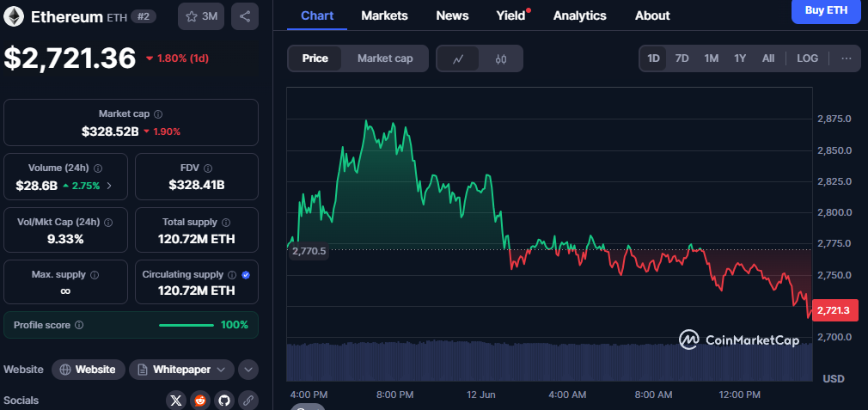868x410 pixels.
Task: Show Volume (24h) info icon
Action: coord(98,168)
